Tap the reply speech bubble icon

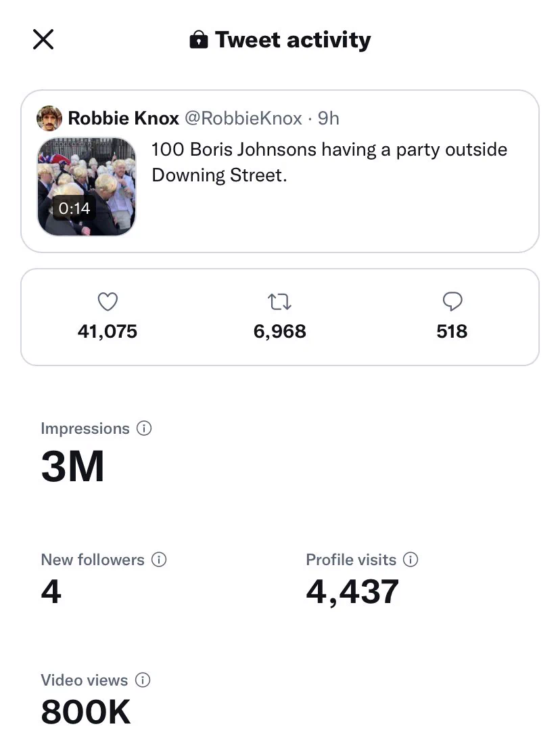tap(452, 302)
